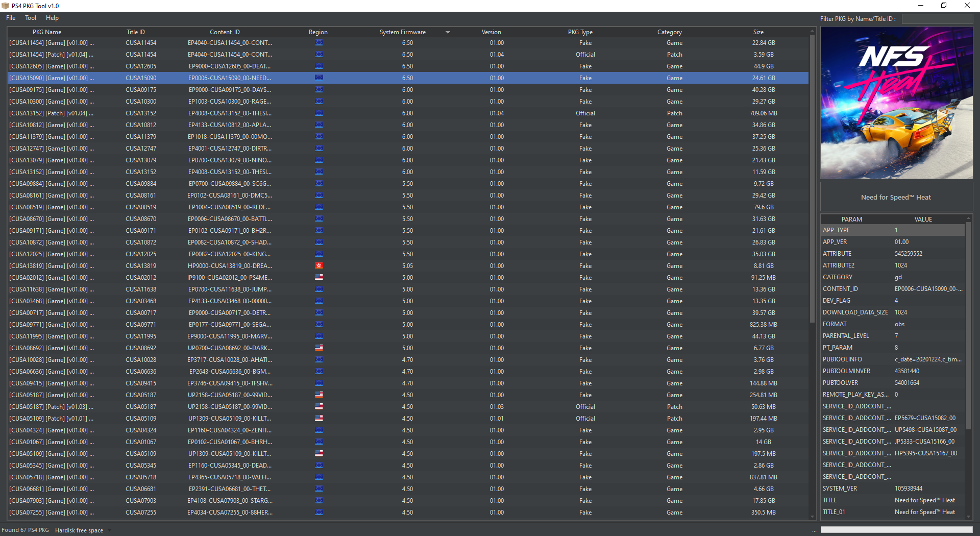Click the Need for Speed Heat title label
This screenshot has width=980, height=536.
896,198
